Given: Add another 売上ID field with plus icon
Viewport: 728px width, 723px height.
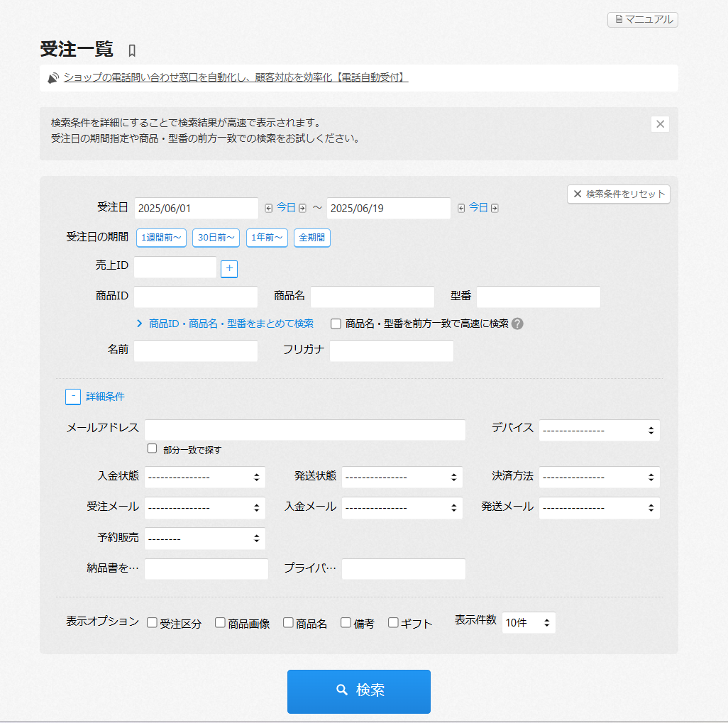Looking at the screenshot, I should click(229, 269).
